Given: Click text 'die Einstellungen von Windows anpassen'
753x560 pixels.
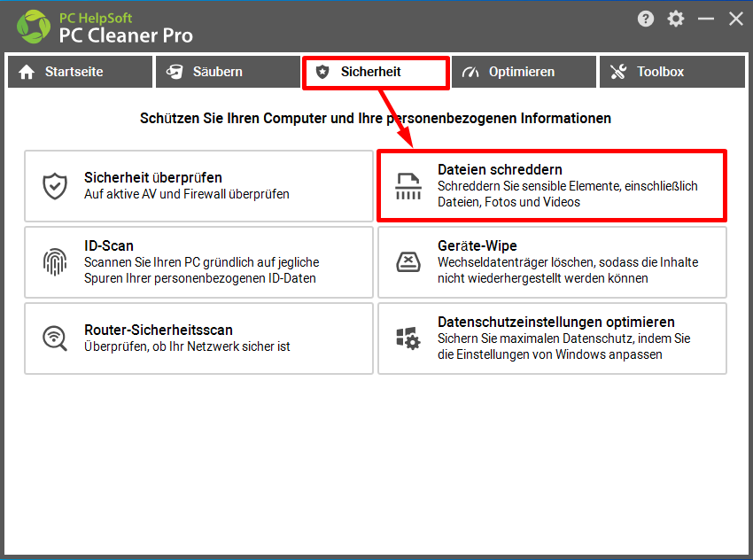Looking at the screenshot, I should coord(550,354).
